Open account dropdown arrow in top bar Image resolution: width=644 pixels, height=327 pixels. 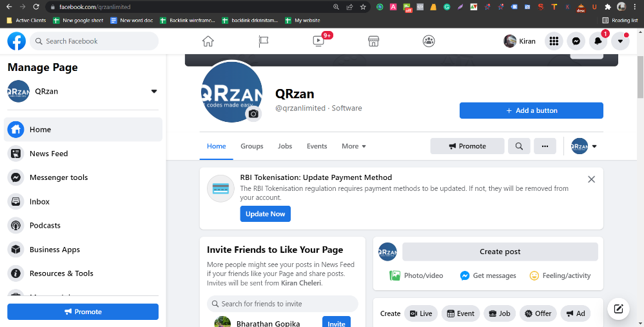[620, 41]
